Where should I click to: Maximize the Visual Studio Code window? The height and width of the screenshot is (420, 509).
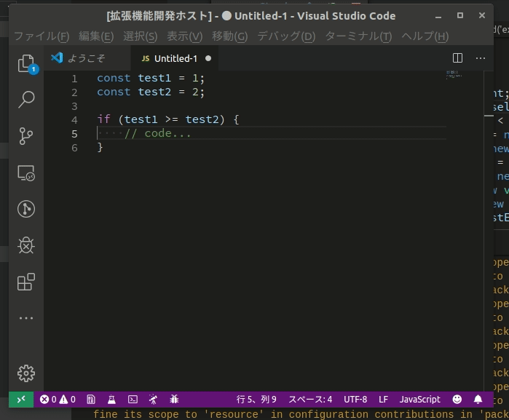(x=460, y=15)
